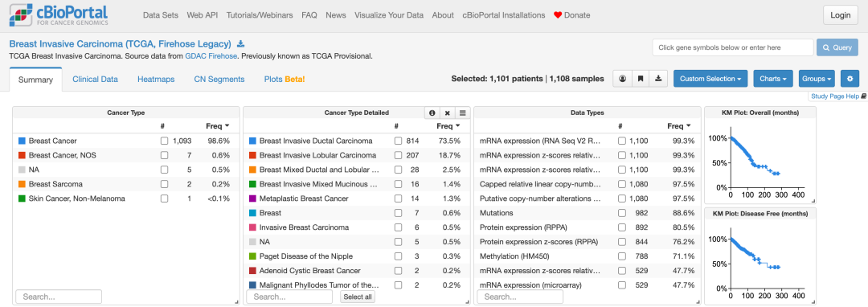Check Methylation (HM450) checkbox
868x307 pixels.
622,256
